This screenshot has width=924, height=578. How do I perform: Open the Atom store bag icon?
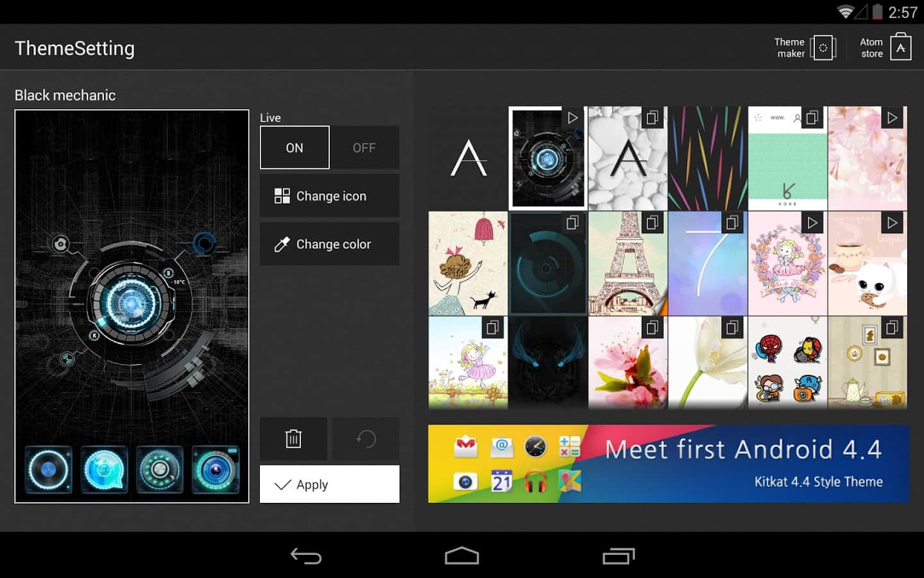900,48
